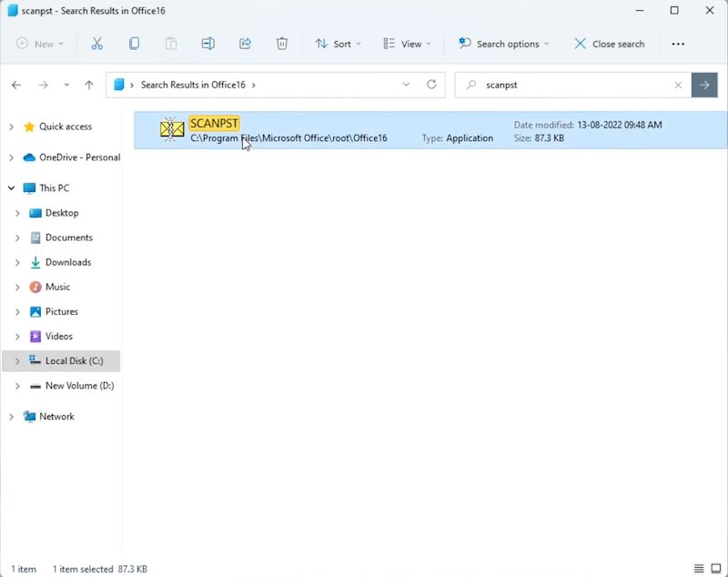Select the SCANPST file name
728x577 pixels.
click(x=214, y=124)
